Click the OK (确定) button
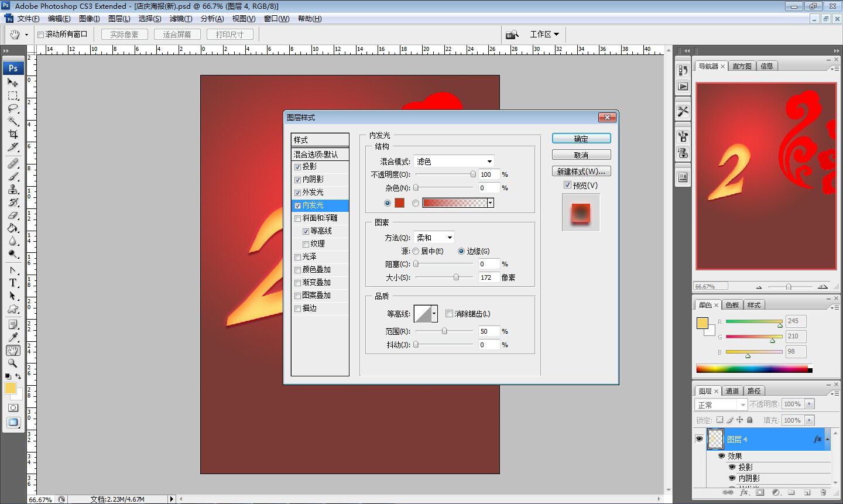 tap(581, 139)
